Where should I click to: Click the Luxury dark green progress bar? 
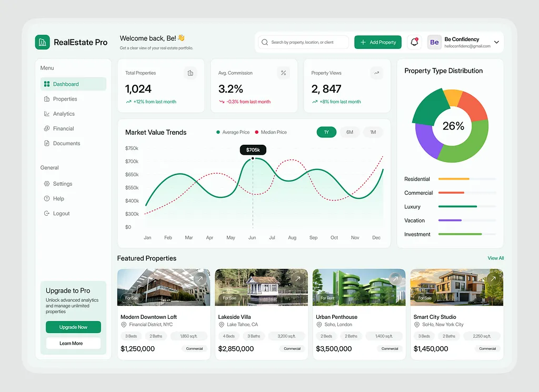click(x=457, y=206)
